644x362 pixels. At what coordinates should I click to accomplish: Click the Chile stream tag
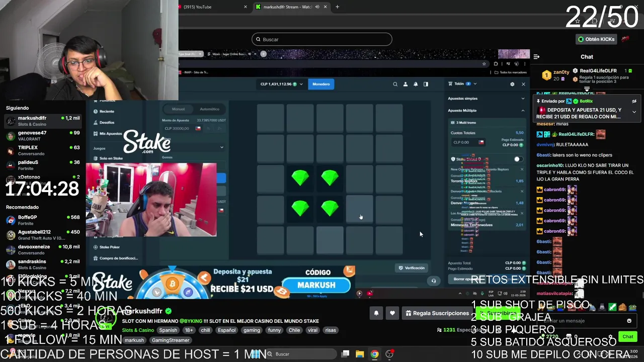click(x=294, y=330)
